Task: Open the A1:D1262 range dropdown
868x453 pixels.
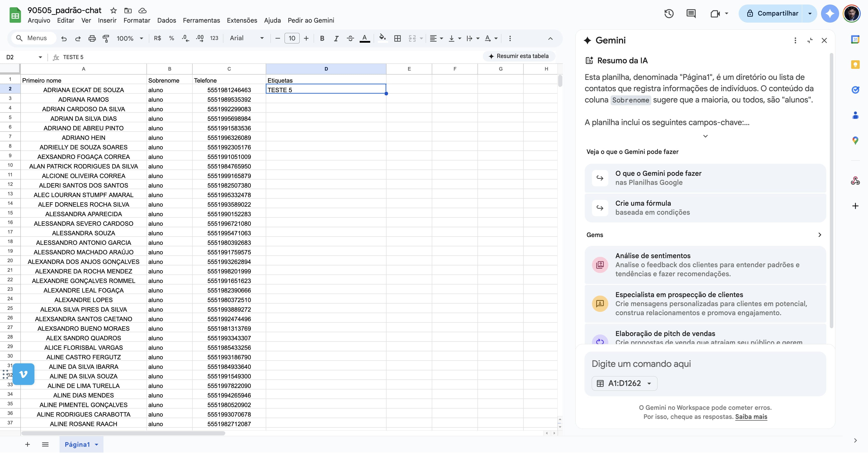Action: (x=624, y=383)
